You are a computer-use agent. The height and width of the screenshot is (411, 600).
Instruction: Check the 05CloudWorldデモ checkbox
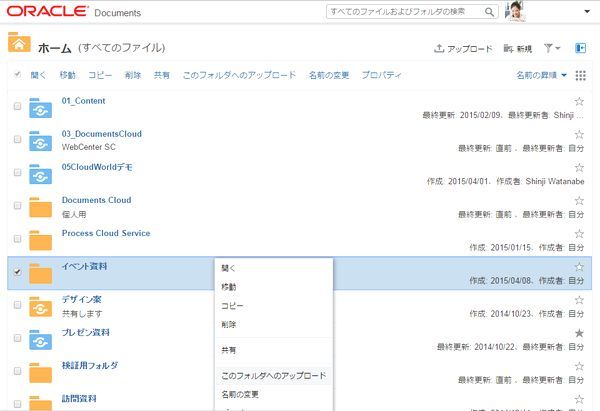[17, 172]
